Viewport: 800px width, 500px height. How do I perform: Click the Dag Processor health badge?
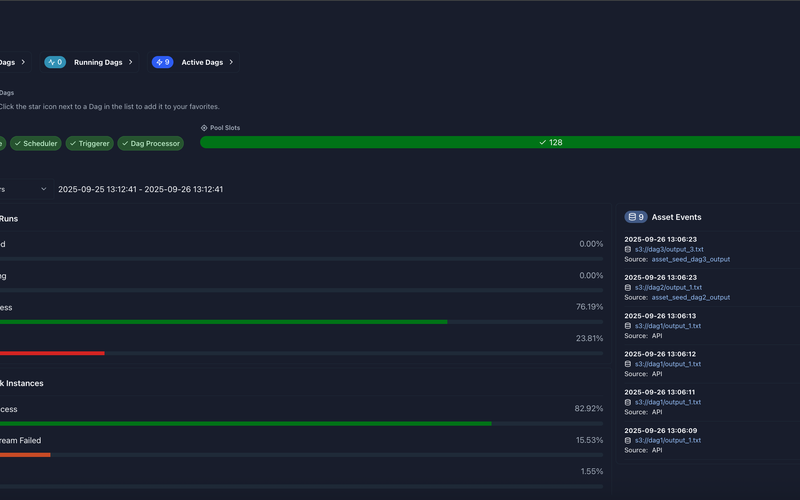[151, 143]
